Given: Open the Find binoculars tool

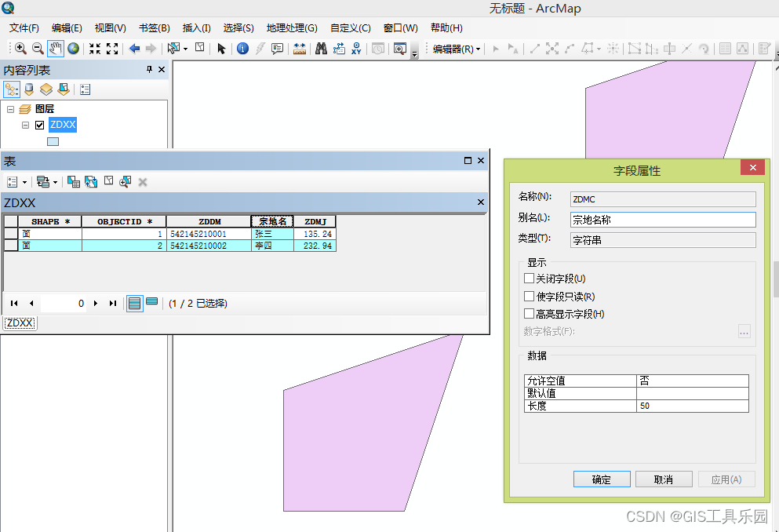Looking at the screenshot, I should point(321,48).
